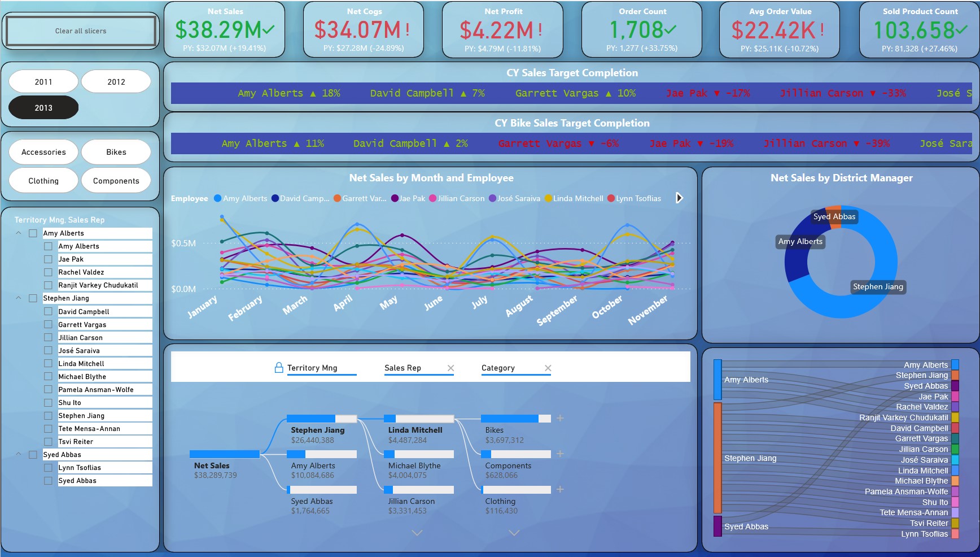
Task: Check the Garrett Vargas checkbox in the slicer
Action: [47, 324]
